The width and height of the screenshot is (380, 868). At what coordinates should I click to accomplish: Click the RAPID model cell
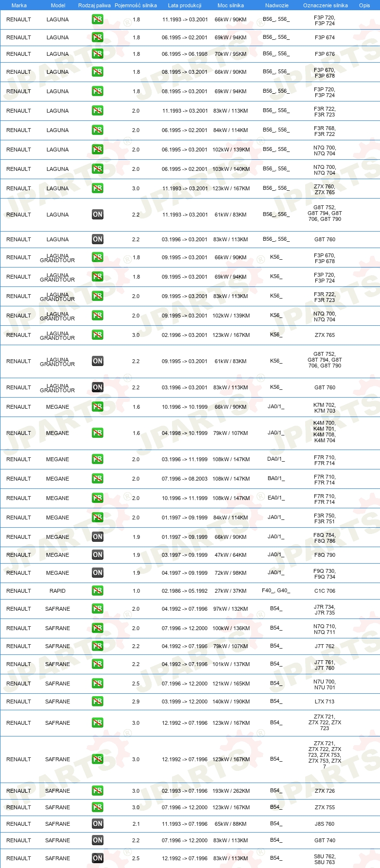[57, 591]
